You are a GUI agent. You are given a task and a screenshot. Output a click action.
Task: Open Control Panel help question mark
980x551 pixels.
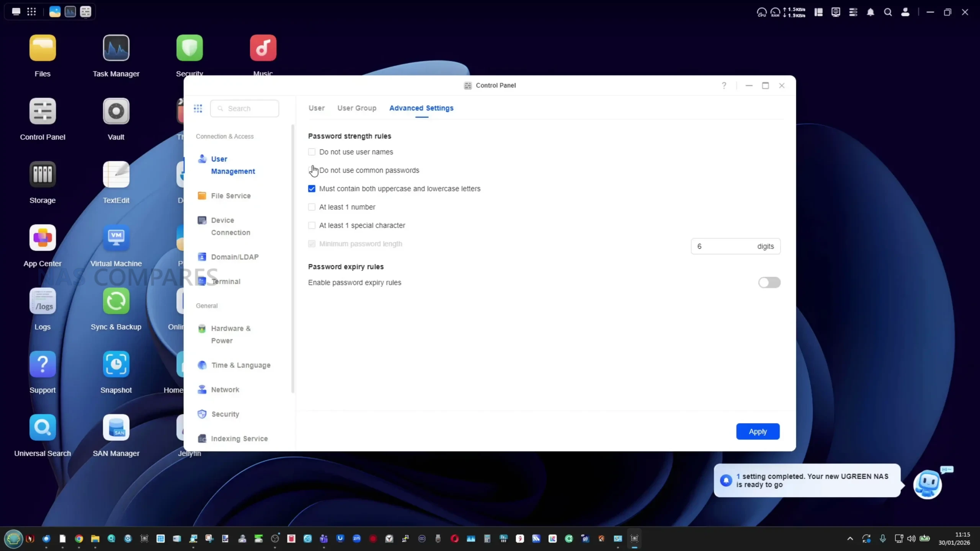[x=724, y=85]
